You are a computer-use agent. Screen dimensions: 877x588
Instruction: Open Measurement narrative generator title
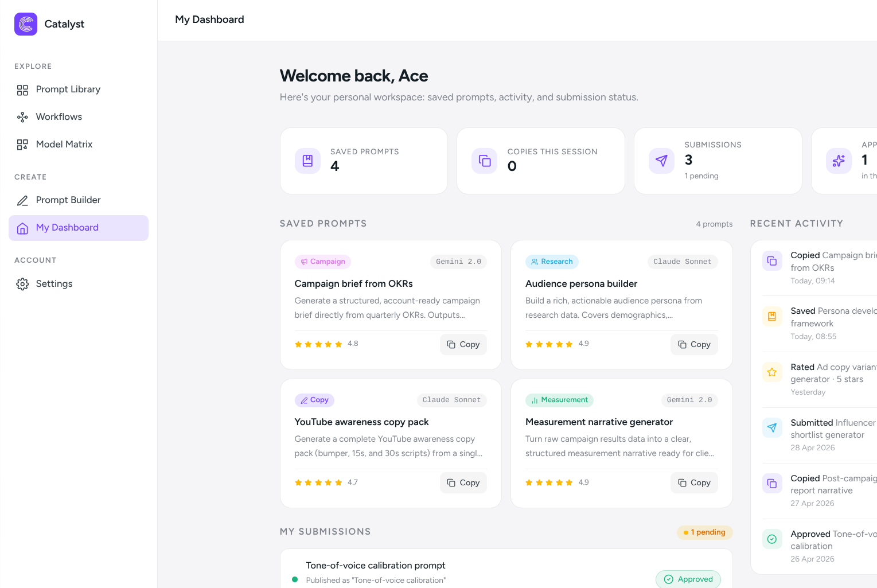click(599, 422)
